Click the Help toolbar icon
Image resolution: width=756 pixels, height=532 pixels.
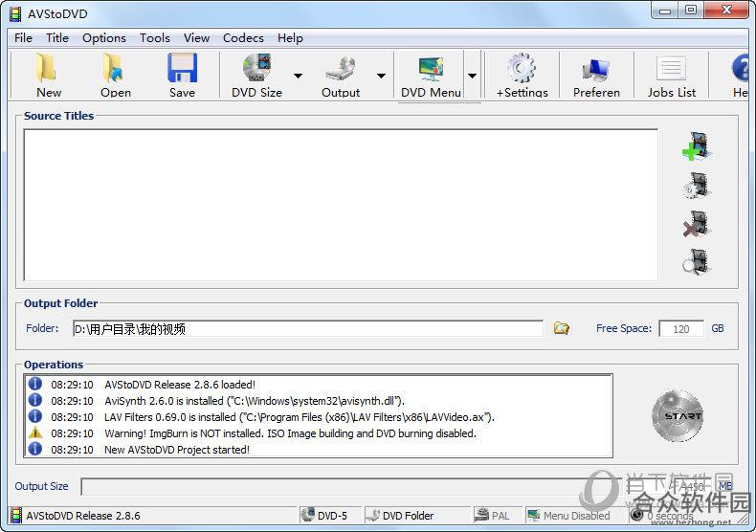tap(739, 75)
